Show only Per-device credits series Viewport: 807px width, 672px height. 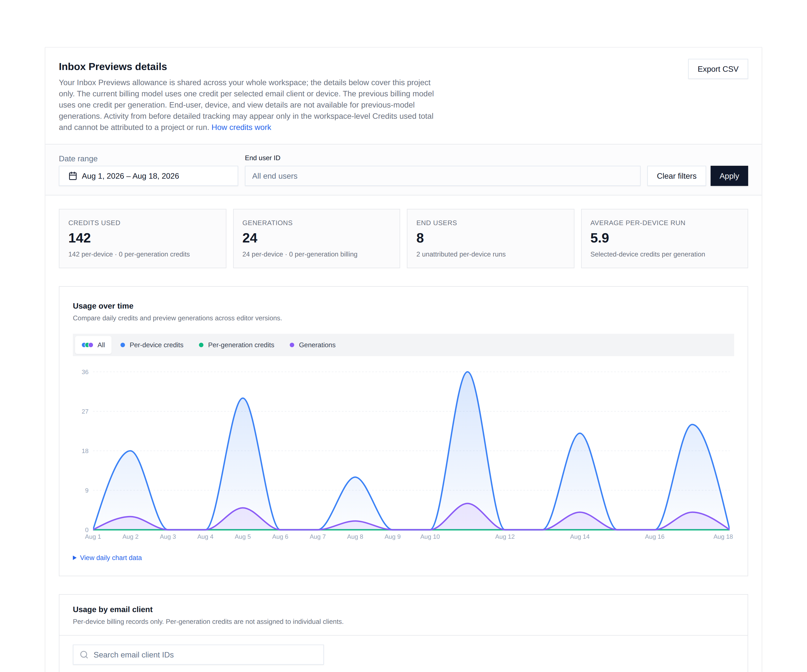(152, 345)
